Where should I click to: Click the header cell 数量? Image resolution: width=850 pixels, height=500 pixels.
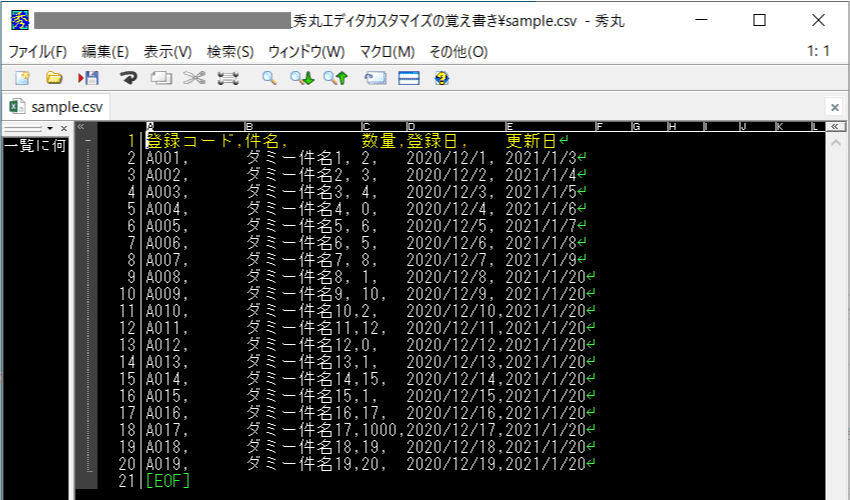(378, 141)
